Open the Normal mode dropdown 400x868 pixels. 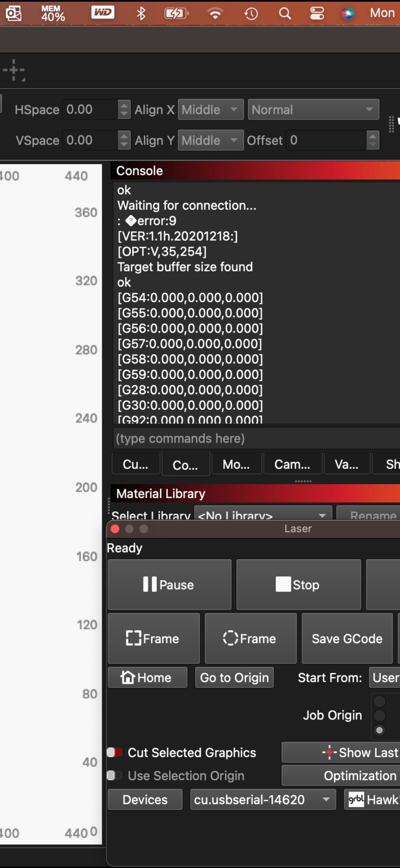point(313,109)
